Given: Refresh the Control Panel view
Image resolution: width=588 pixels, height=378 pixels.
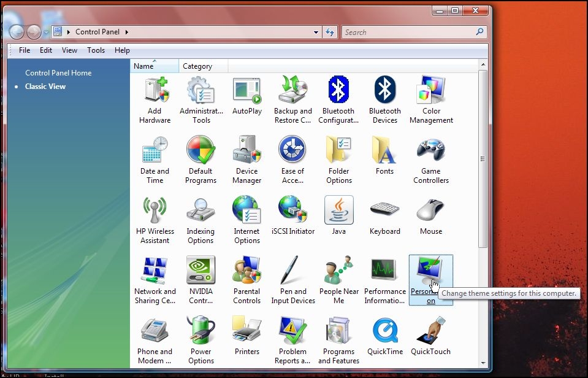Looking at the screenshot, I should click(330, 33).
